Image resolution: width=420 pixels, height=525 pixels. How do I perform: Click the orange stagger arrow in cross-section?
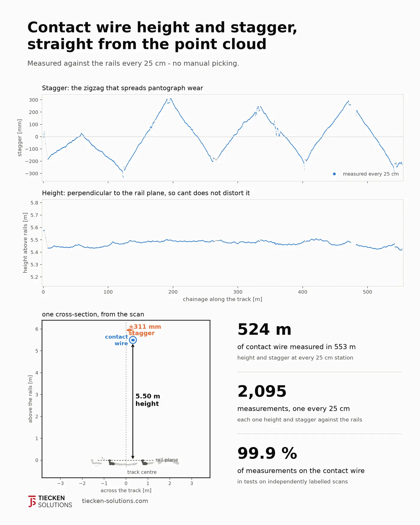click(x=129, y=330)
